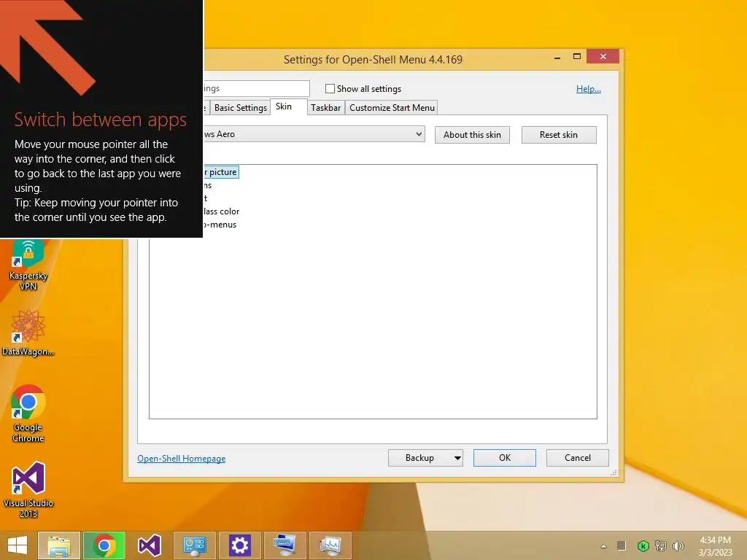This screenshot has width=747, height=560.
Task: Minimize the Open-Shell settings window
Action: [557, 57]
